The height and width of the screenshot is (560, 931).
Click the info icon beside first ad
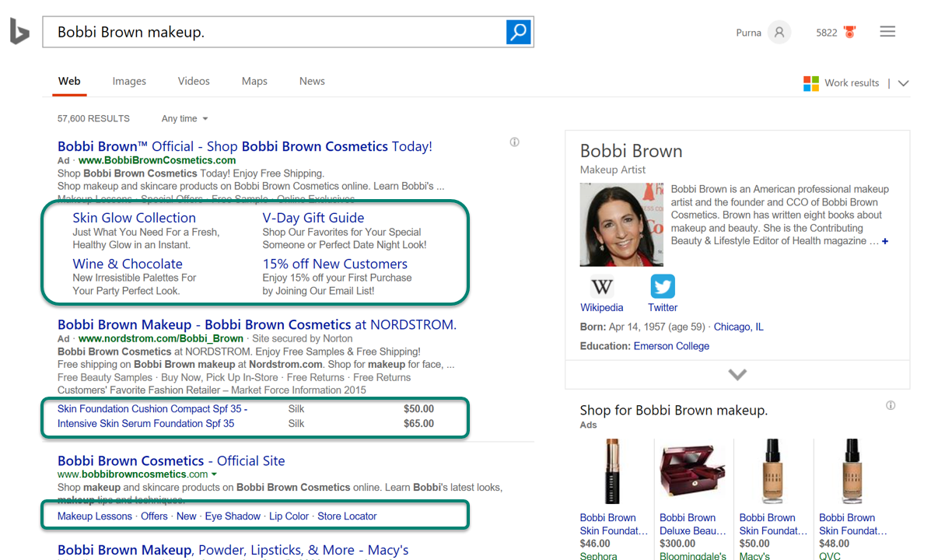tap(514, 142)
